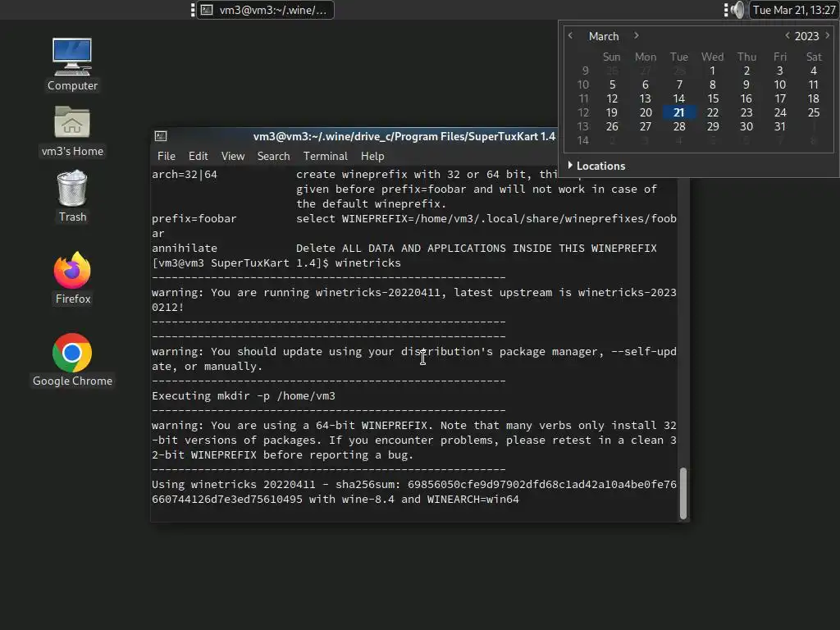Open the Computer desktop icon

pyautogui.click(x=72, y=64)
